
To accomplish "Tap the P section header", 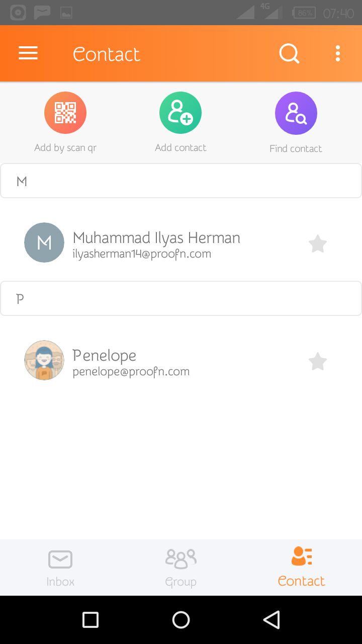I will click(x=181, y=299).
